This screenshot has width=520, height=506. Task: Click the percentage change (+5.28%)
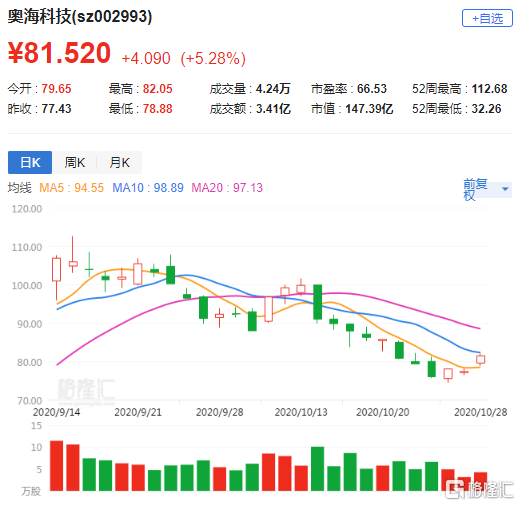point(213,58)
